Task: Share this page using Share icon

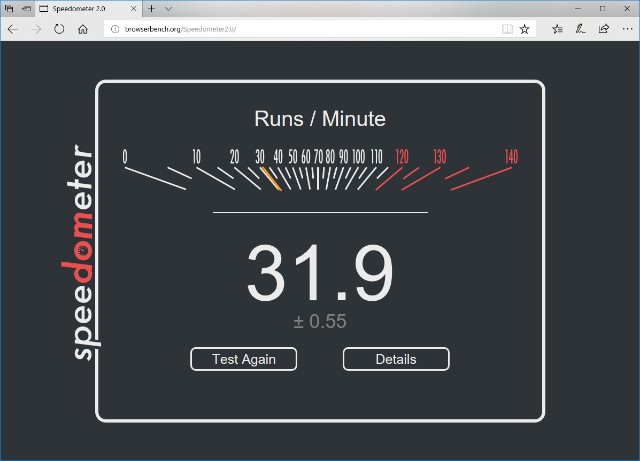Action: tap(603, 29)
